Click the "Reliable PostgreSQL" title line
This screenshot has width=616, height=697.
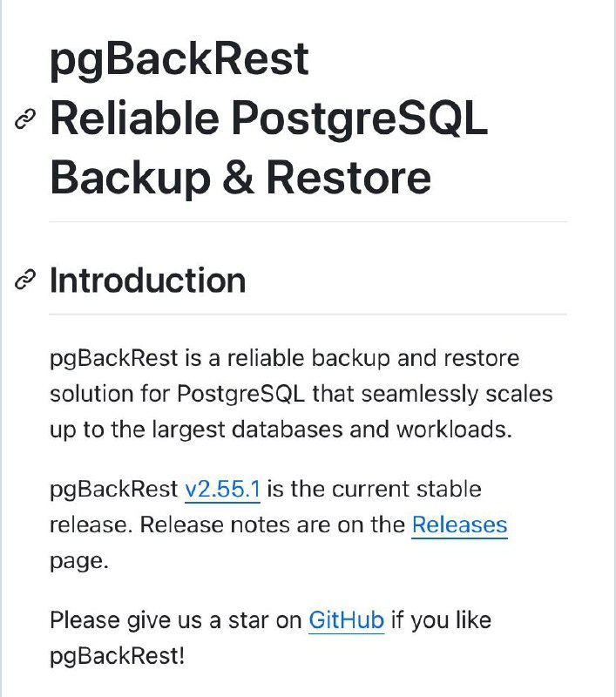pos(269,118)
